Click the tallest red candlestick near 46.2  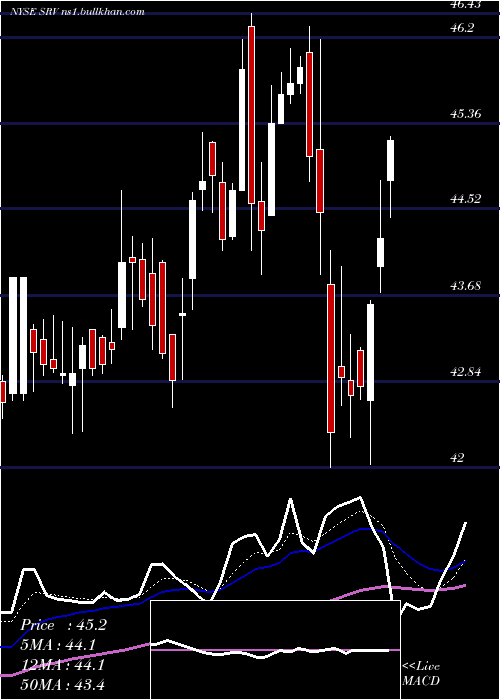251,115
